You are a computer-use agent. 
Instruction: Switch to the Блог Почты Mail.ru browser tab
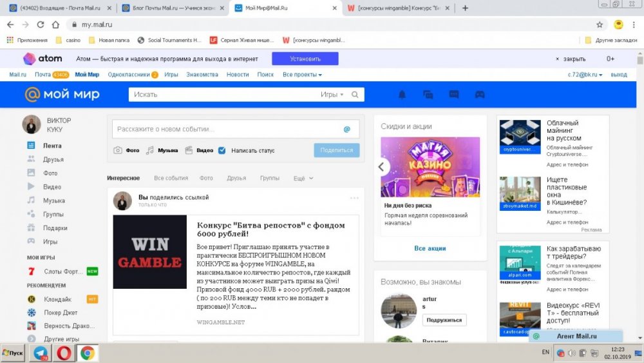point(174,8)
